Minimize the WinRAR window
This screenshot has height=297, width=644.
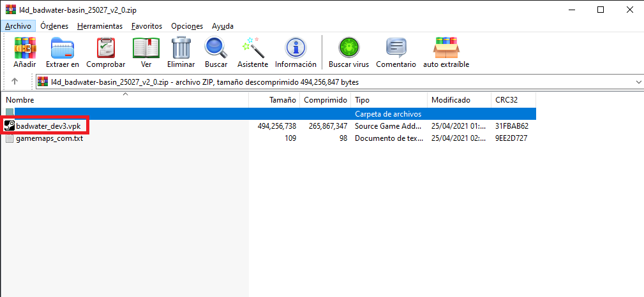pyautogui.click(x=571, y=10)
